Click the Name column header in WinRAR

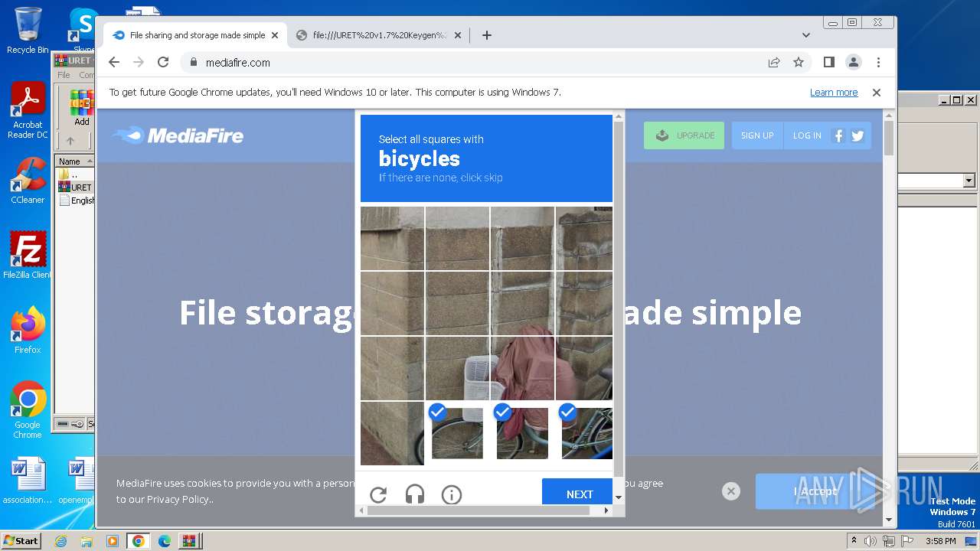(x=74, y=161)
